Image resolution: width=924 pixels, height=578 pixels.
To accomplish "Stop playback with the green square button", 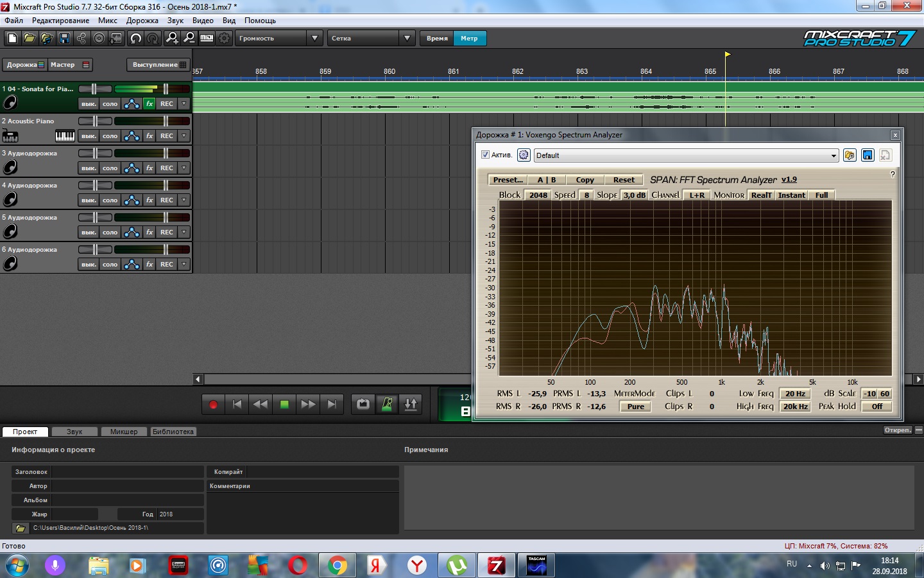I will pos(284,405).
